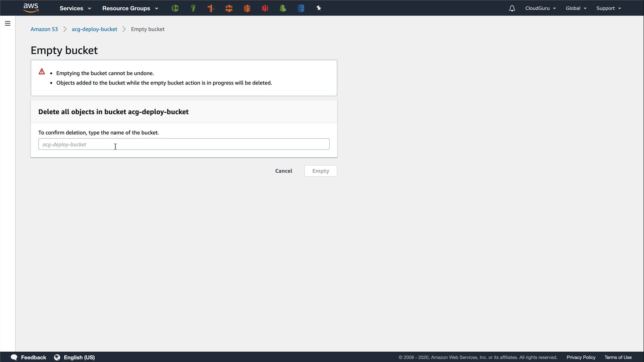Image resolution: width=644 pixels, height=362 pixels.
Task: Go to Amazon S3 breadcrumb link
Action: 44,29
